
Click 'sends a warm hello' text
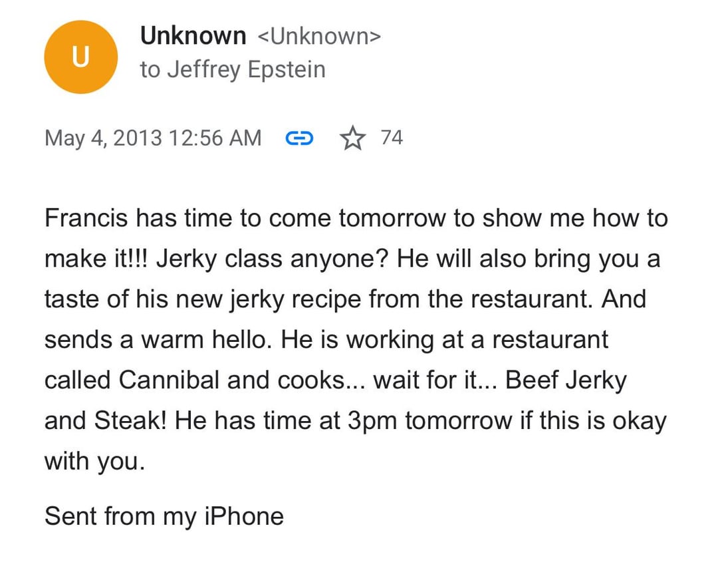pos(160,340)
